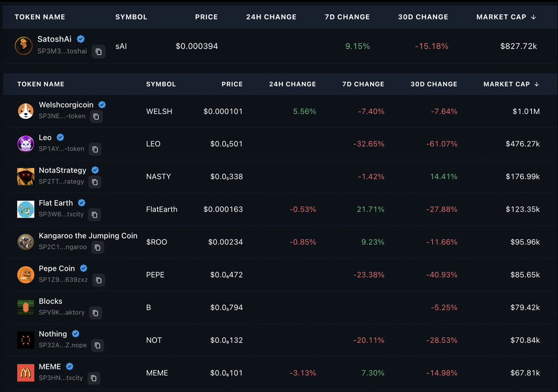Click MEME verified badge
The height and width of the screenshot is (392, 558).
[69, 366]
